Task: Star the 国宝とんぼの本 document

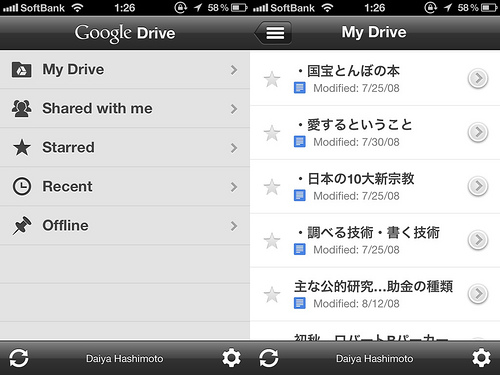Action: tap(272, 79)
